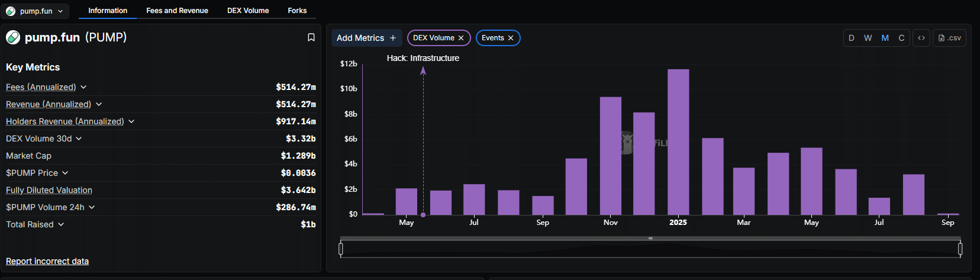This screenshot has height=280, width=980.
Task: Toggle cumulative (C) chart view
Action: click(x=901, y=38)
